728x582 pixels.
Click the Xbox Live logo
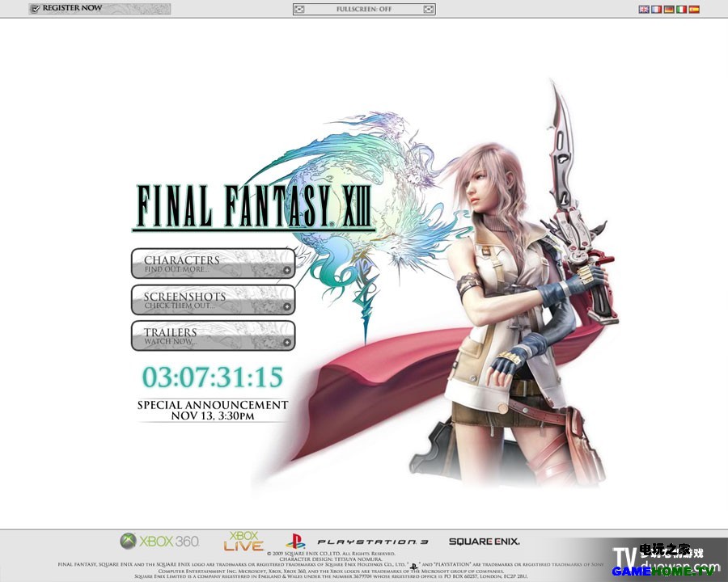(x=243, y=541)
